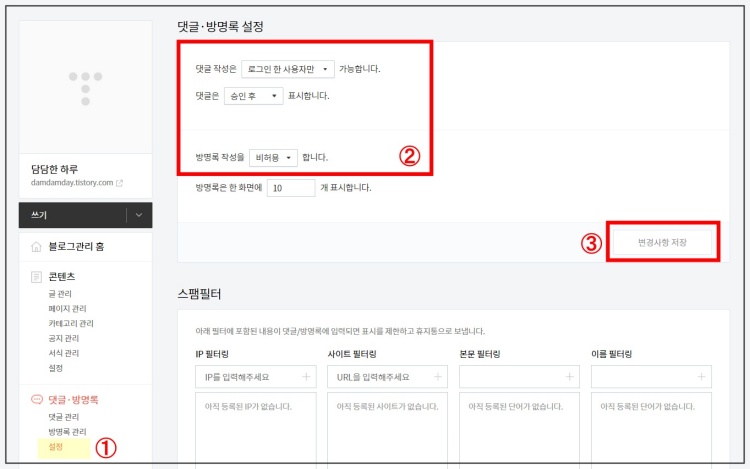750x469 pixels.
Task: Click the 이름 필터링 input field
Action: click(651, 377)
